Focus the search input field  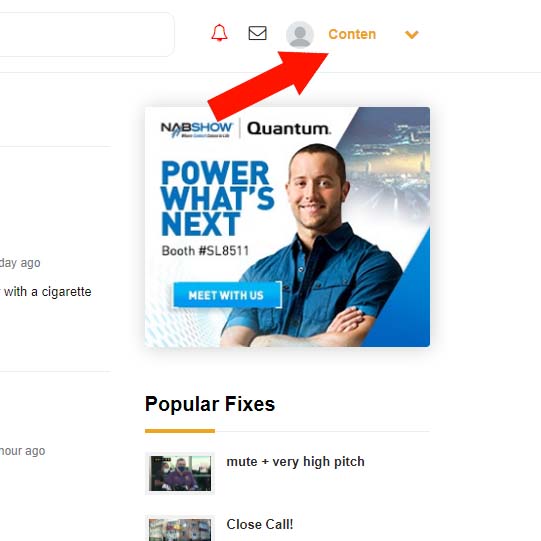pos(86,35)
